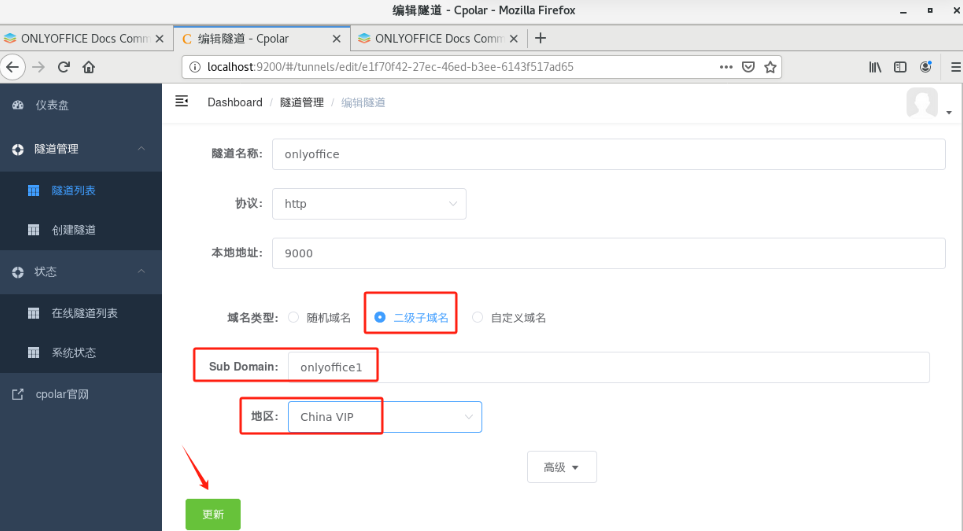Click the Firefox home icon
The image size is (963, 531).
pyautogui.click(x=89, y=67)
